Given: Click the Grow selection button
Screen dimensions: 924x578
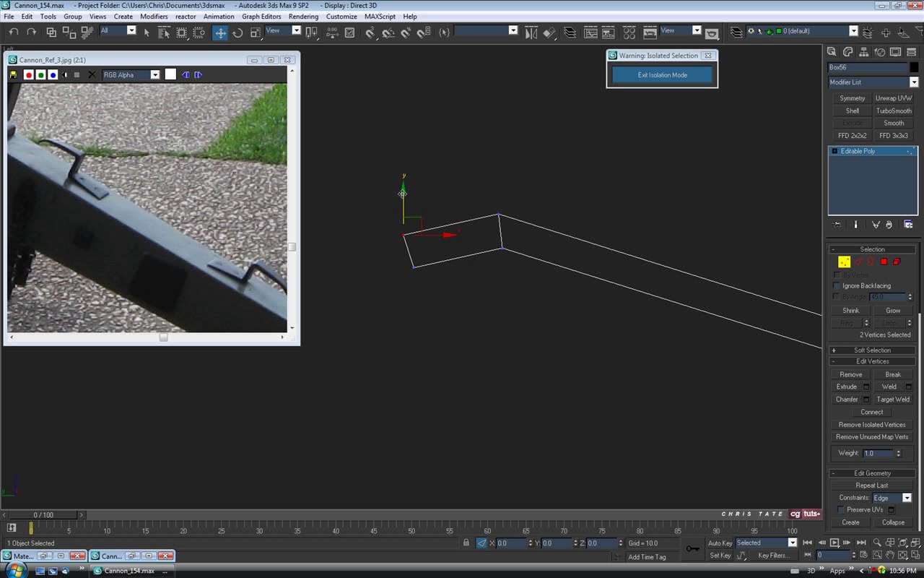Looking at the screenshot, I should [893, 310].
